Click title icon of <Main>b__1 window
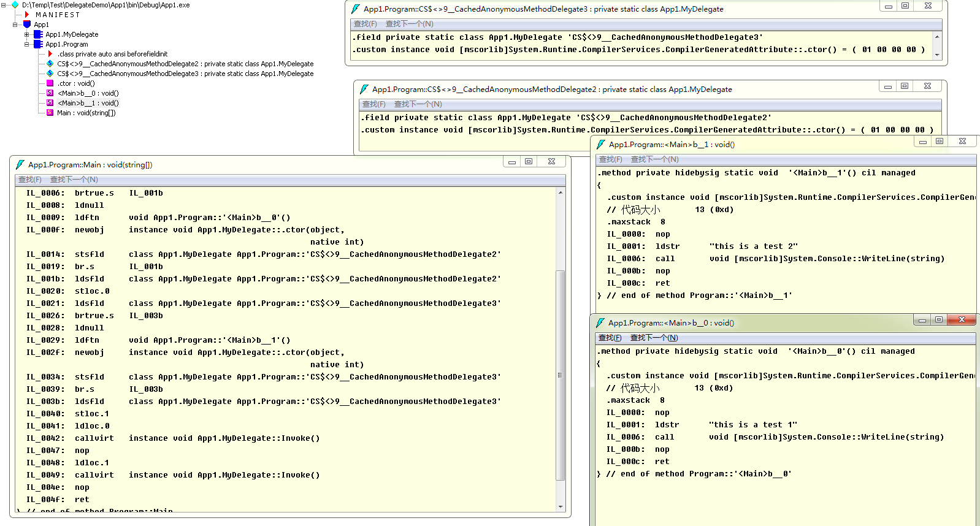Screen dimensions: 980x526 coord(601,144)
